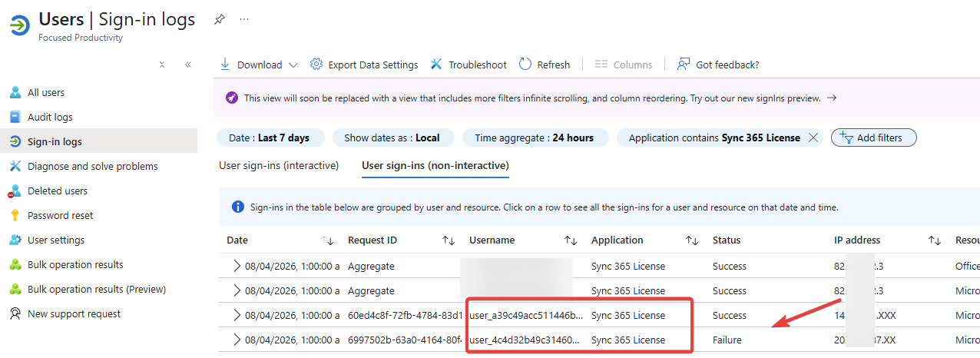Switch to User sign-ins (interactive) tab

(x=279, y=165)
